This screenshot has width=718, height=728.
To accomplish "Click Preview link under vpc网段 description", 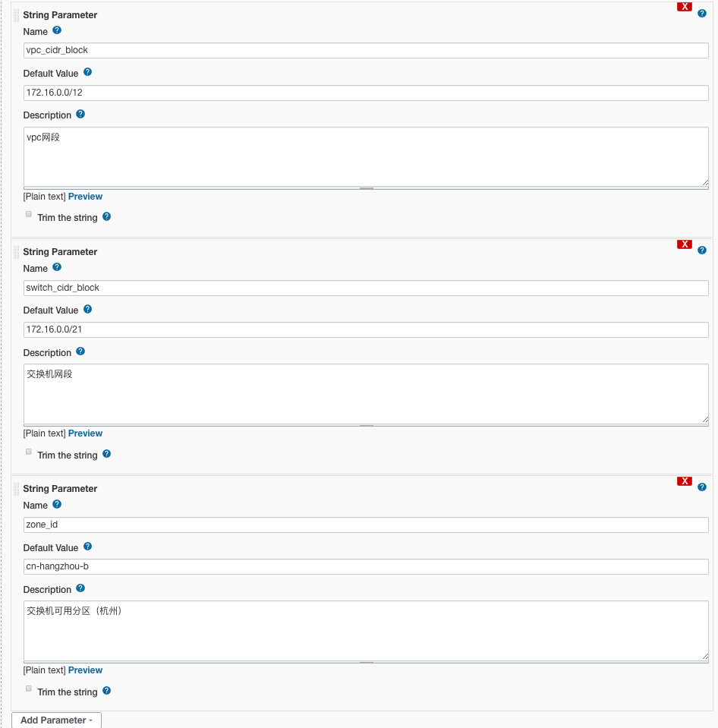I will (85, 197).
